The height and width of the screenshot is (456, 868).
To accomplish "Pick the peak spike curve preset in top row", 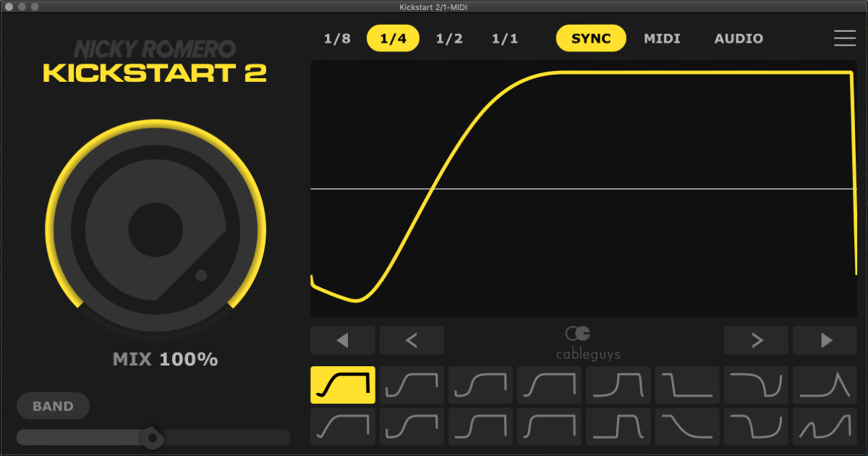I will click(825, 384).
